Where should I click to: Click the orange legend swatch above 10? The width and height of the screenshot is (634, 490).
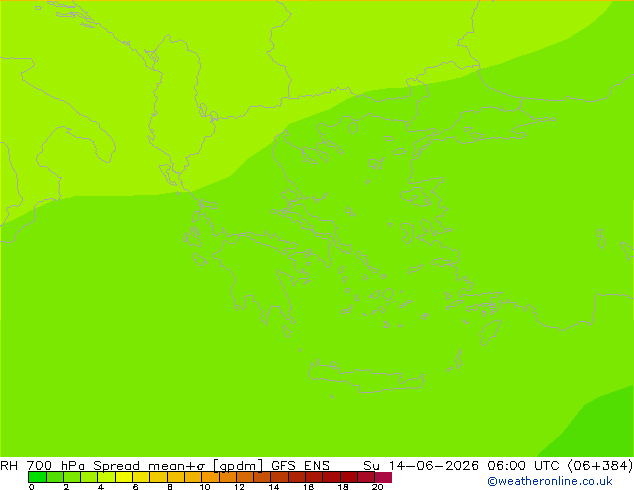[x=210, y=477]
